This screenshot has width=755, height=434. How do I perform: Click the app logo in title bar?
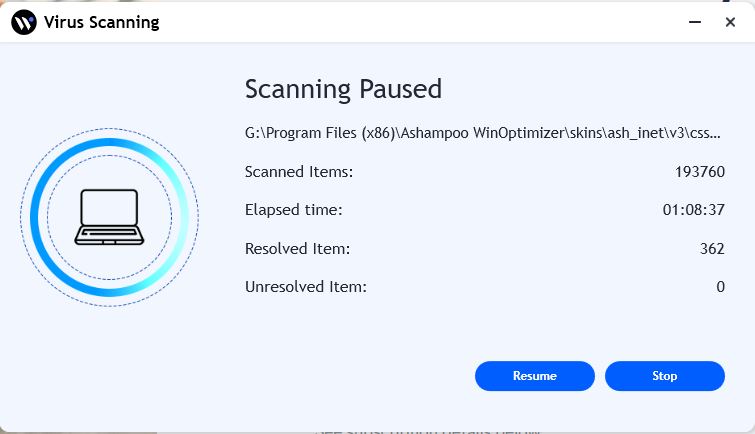click(23, 22)
